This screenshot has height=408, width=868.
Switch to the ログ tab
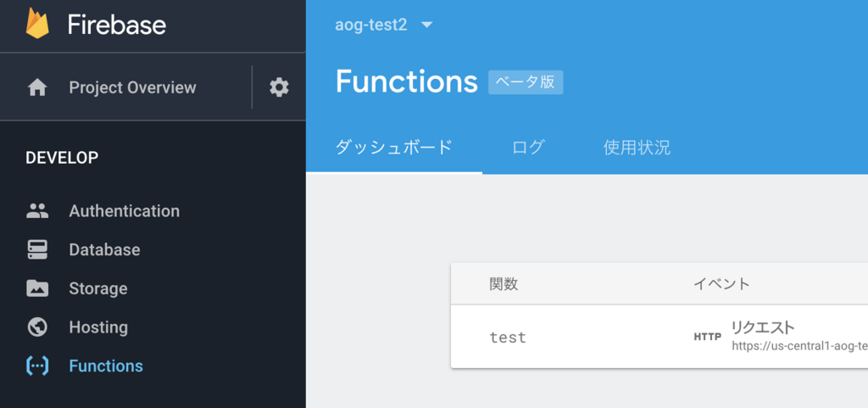[528, 148]
